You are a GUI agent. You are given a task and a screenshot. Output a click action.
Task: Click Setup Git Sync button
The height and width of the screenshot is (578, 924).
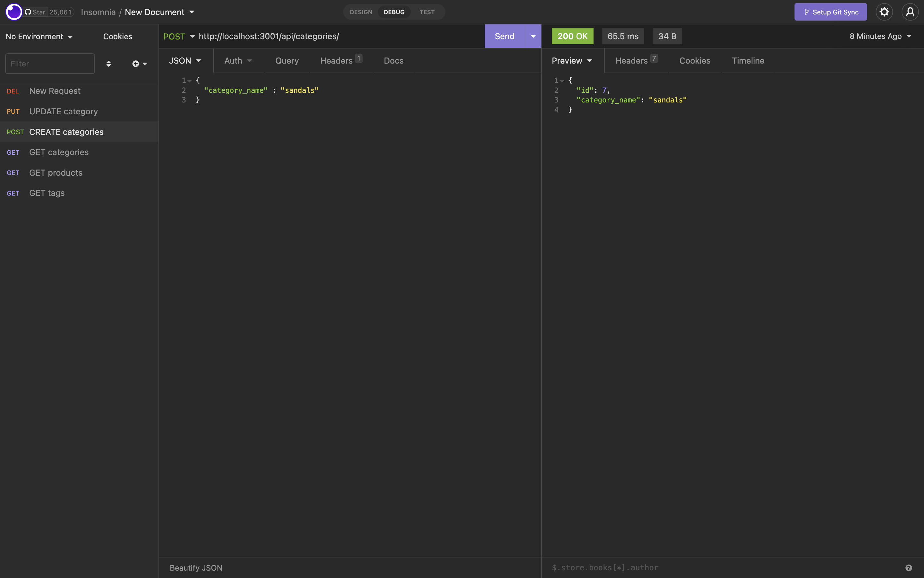[x=830, y=12]
